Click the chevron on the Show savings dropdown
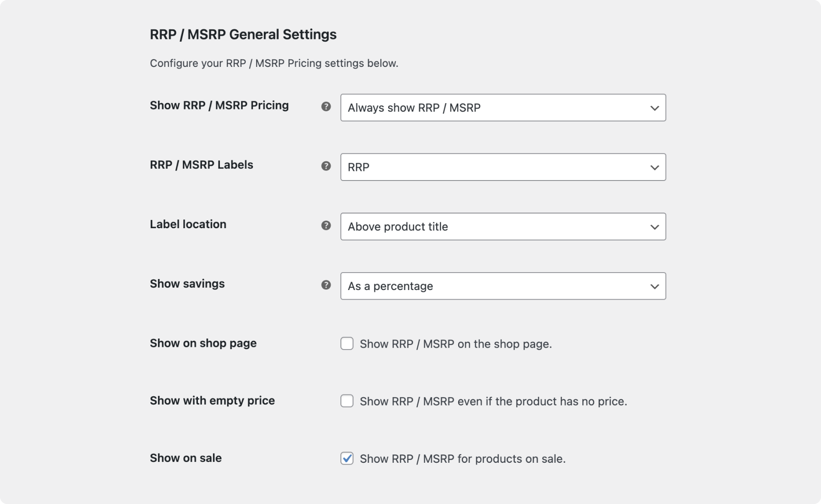 click(654, 286)
